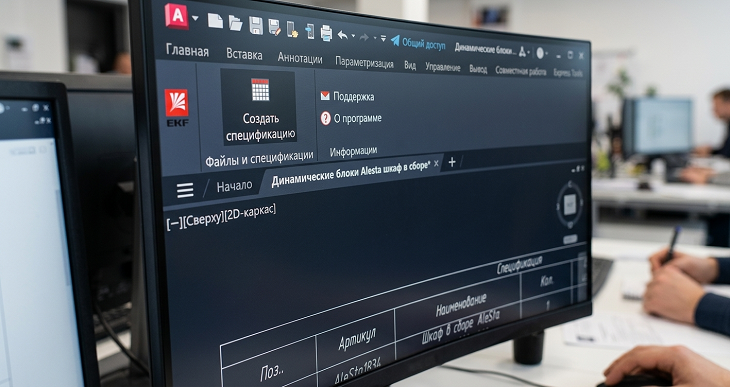This screenshot has width=730, height=387.
Task: Click the Поддержка envelope link
Action: 347,96
